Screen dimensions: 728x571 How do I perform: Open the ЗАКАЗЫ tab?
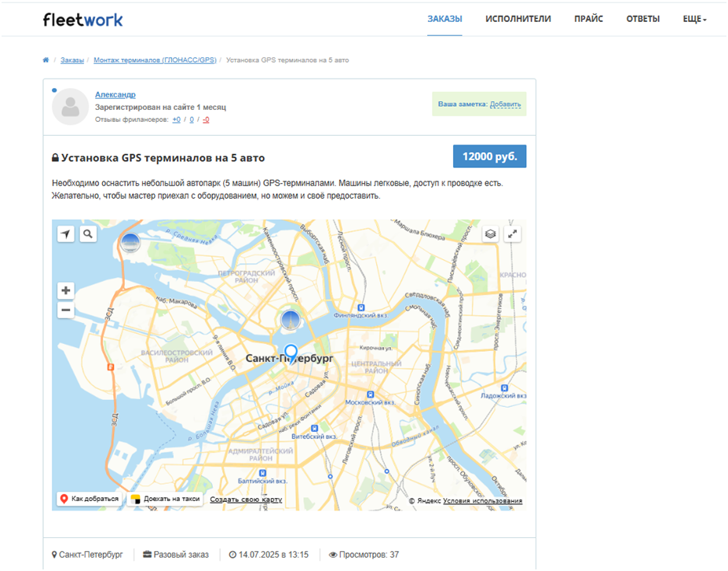[444, 19]
